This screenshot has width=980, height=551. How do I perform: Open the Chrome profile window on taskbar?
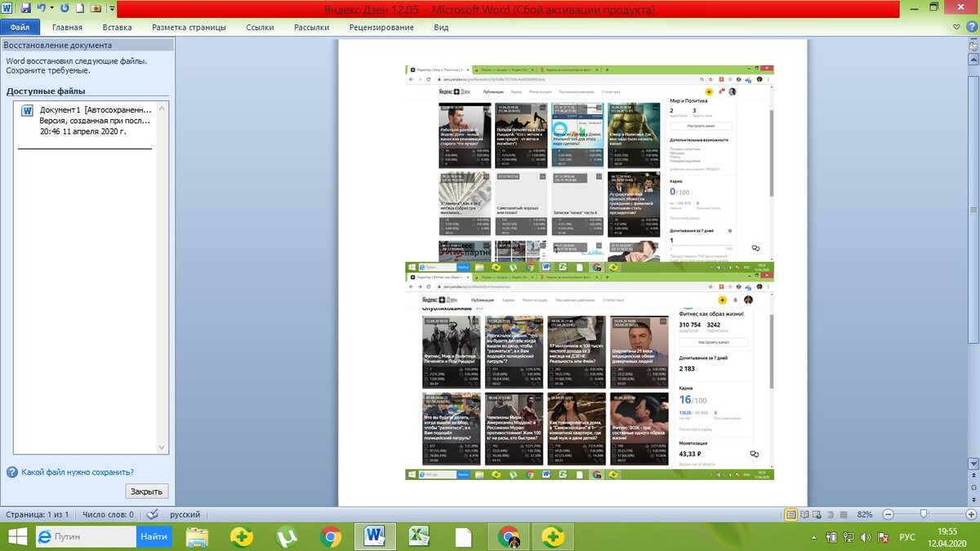point(509,536)
